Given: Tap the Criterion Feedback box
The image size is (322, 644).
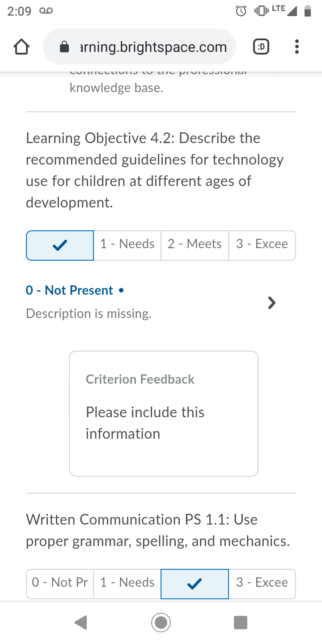Looking at the screenshot, I should [164, 414].
